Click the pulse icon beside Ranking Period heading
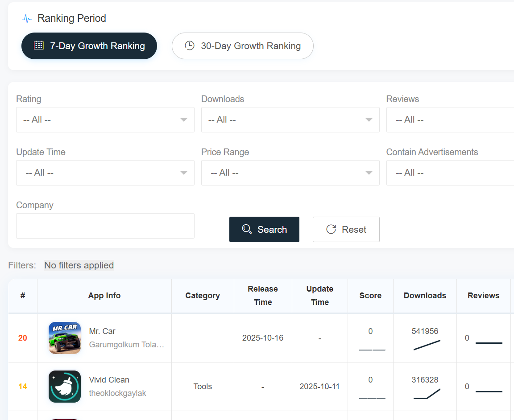The width and height of the screenshot is (514, 420). (x=27, y=19)
